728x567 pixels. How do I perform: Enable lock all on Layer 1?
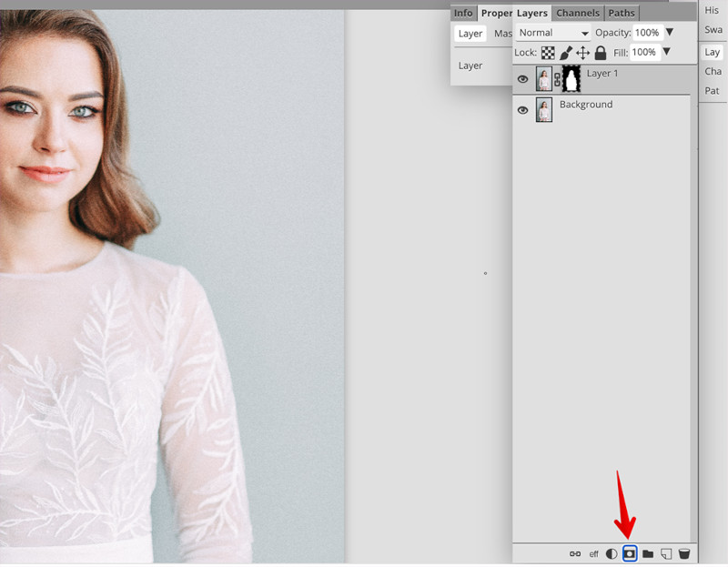coord(602,52)
